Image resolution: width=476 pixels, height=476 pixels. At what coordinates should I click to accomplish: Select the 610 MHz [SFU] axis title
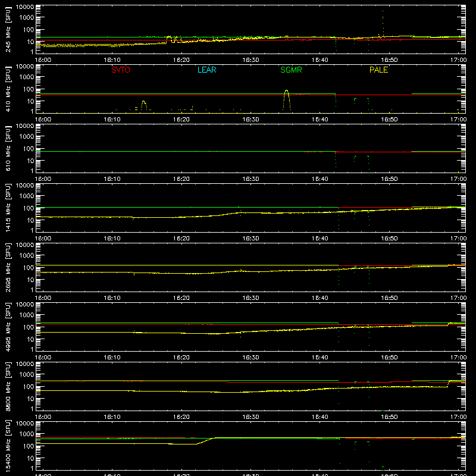click(8, 148)
